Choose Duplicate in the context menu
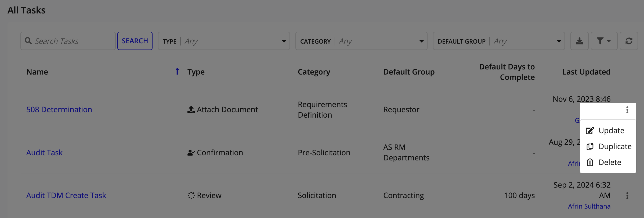Viewport: 644px width, 218px height. pyautogui.click(x=608, y=146)
